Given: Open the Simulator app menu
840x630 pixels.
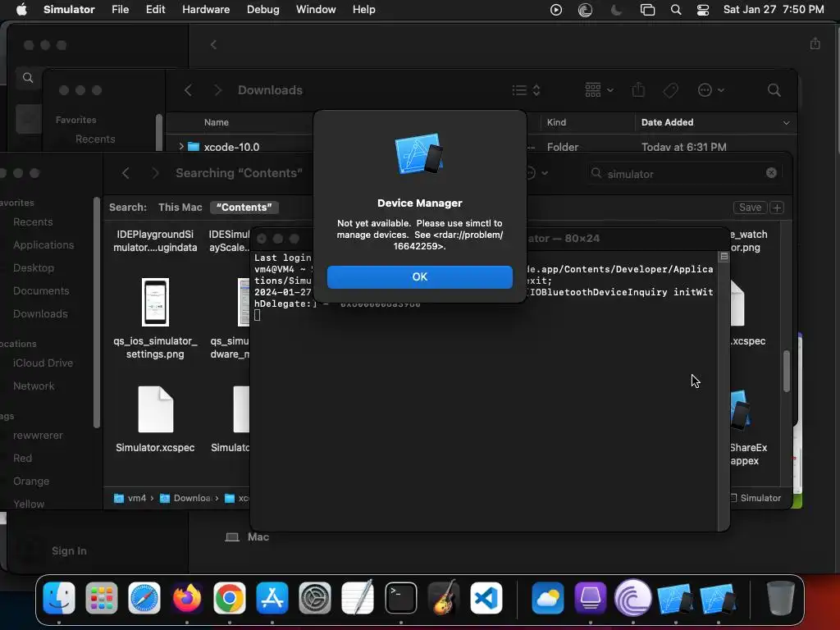Looking at the screenshot, I should (69, 10).
